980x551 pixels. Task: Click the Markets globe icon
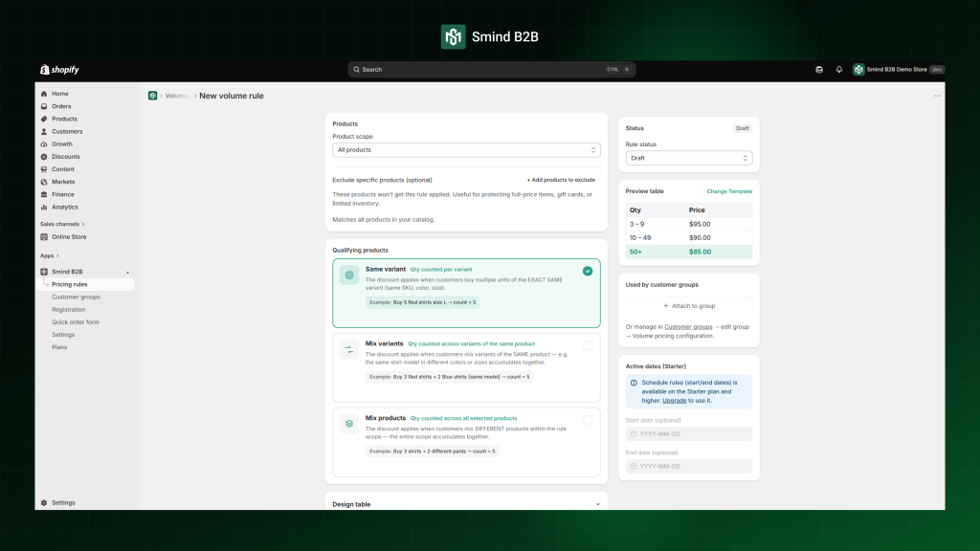coord(44,182)
